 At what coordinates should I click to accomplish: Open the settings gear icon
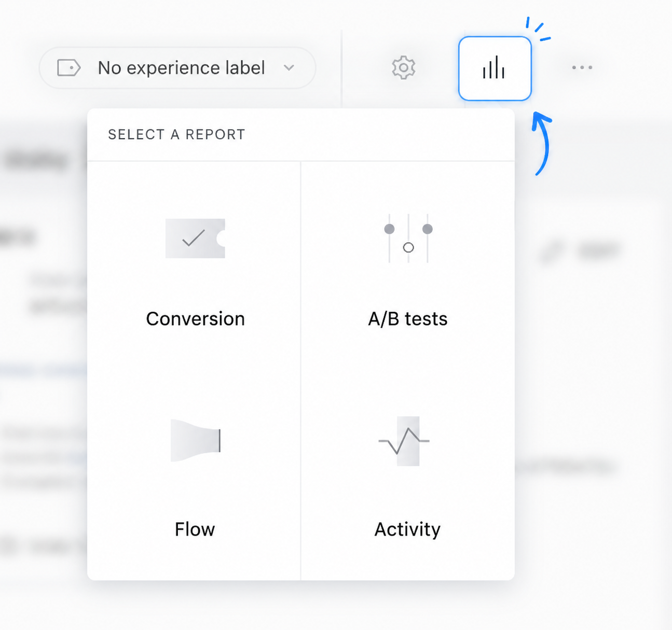pyautogui.click(x=403, y=67)
